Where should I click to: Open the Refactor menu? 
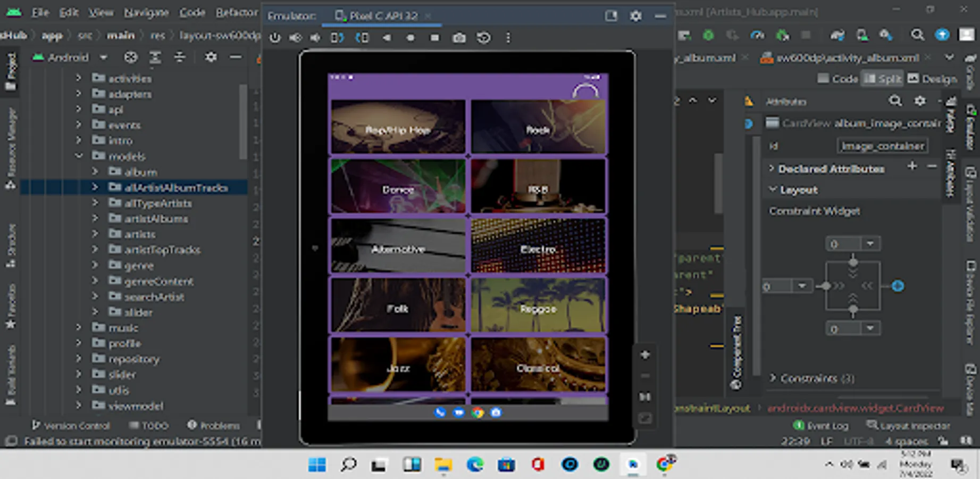point(236,12)
